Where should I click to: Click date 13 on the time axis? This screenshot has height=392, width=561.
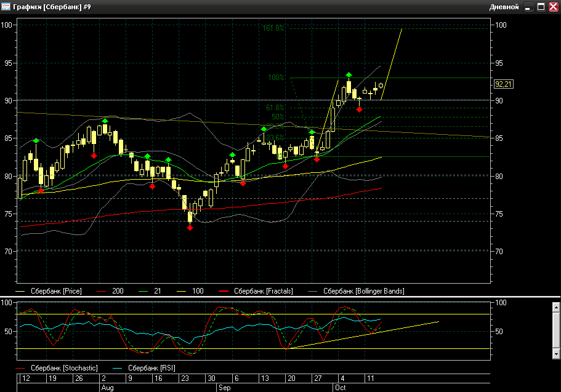coord(265,378)
